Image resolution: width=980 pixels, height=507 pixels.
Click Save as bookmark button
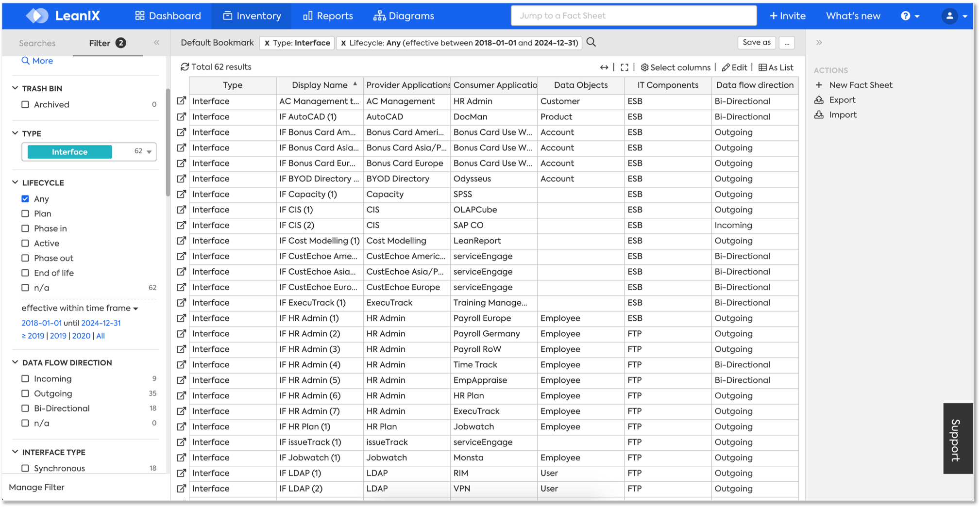point(757,43)
